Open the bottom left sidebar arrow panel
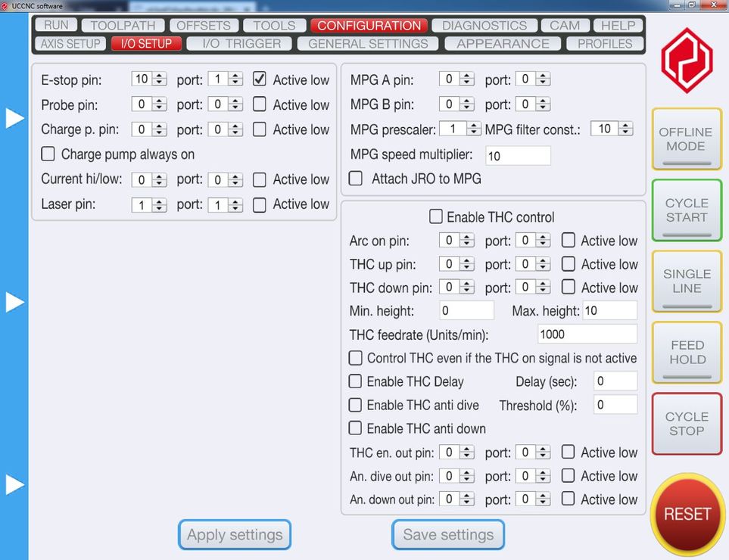This screenshot has width=729, height=560. (14, 484)
